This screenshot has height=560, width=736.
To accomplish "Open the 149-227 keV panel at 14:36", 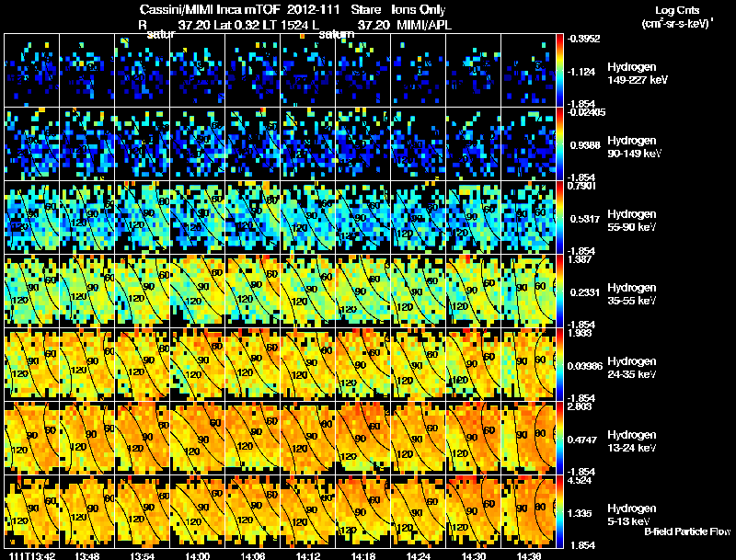I will point(528,71).
